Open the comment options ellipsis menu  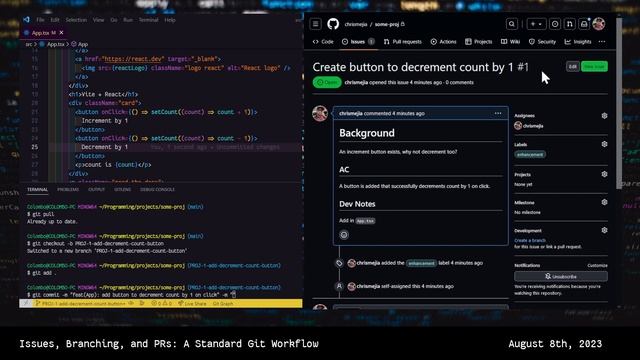pos(498,113)
